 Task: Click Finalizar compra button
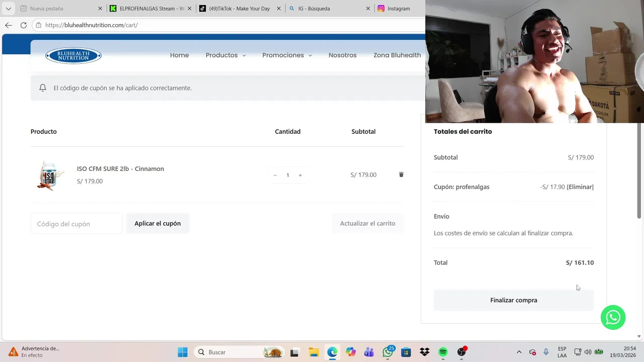click(514, 300)
